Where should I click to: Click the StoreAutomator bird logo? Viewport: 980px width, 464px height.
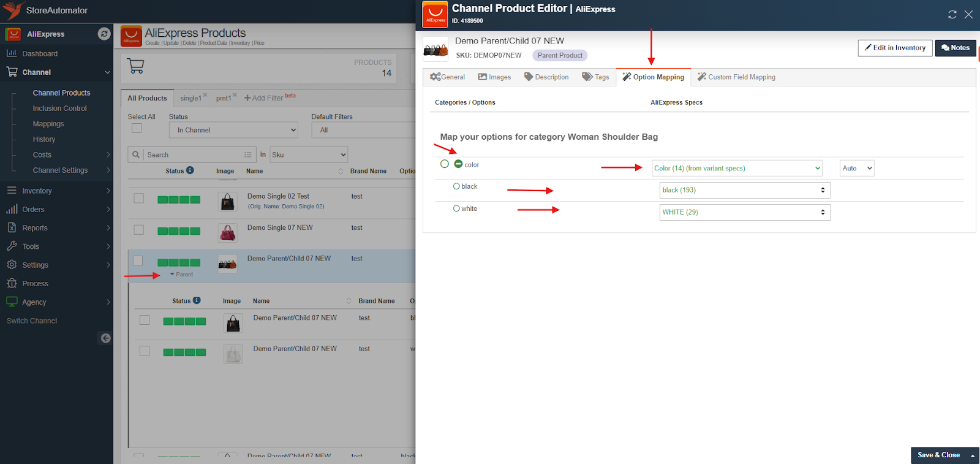coord(13,10)
